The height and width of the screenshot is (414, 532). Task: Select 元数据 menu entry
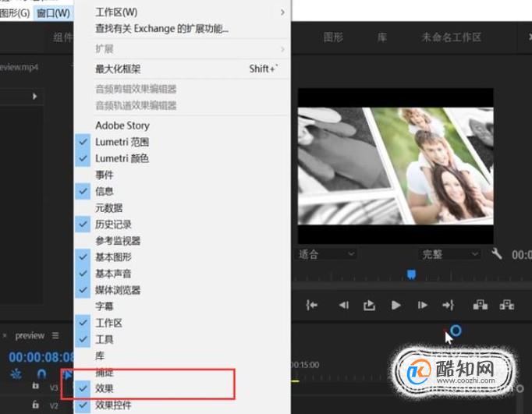pos(183,208)
